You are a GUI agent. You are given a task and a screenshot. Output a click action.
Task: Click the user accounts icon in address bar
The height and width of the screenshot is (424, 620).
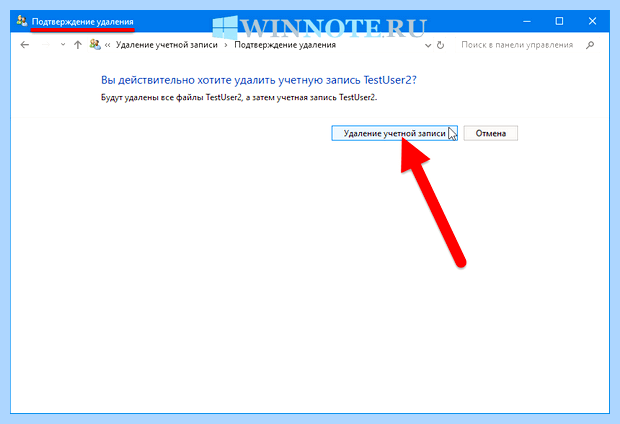click(95, 44)
